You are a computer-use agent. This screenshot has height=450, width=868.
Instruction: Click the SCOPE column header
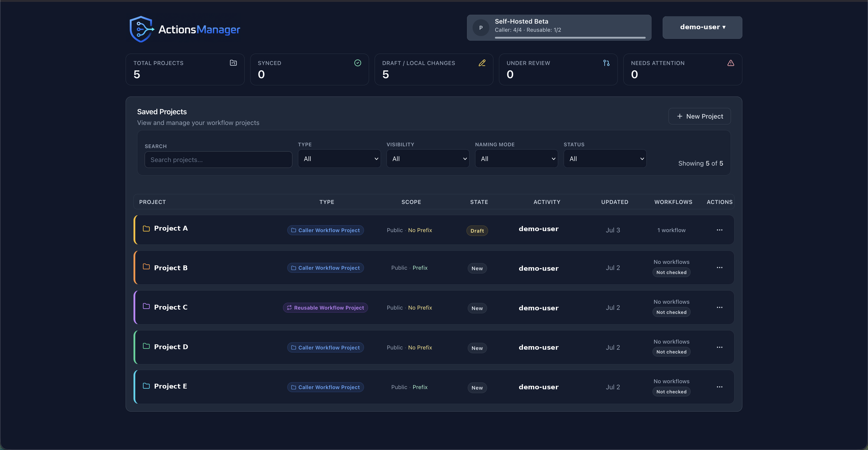pyautogui.click(x=411, y=202)
